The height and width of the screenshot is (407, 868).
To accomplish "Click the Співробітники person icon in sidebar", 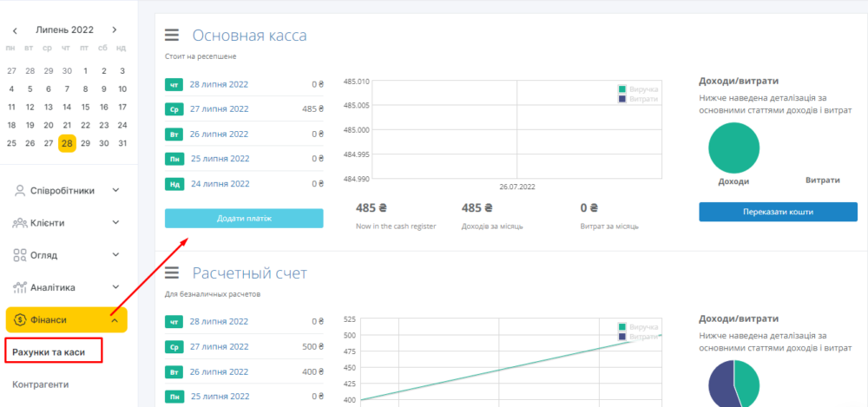I will pos(20,191).
